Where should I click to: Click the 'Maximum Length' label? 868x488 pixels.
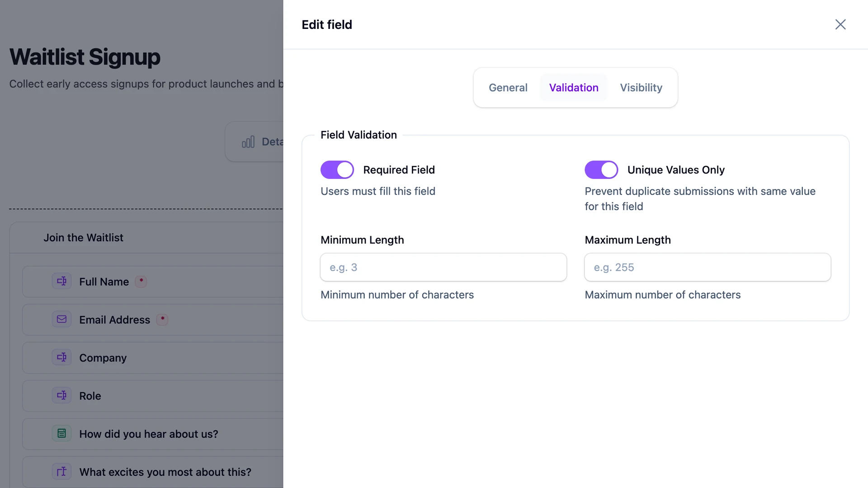[x=627, y=240]
